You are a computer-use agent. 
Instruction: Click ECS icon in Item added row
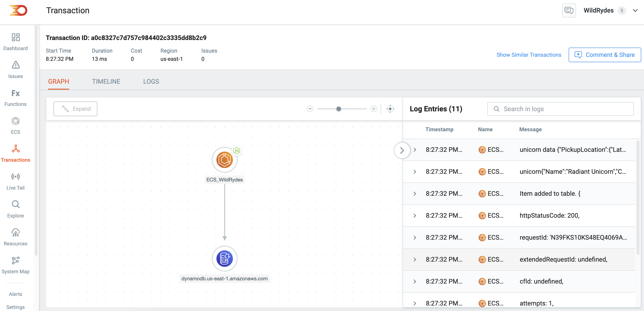click(482, 194)
